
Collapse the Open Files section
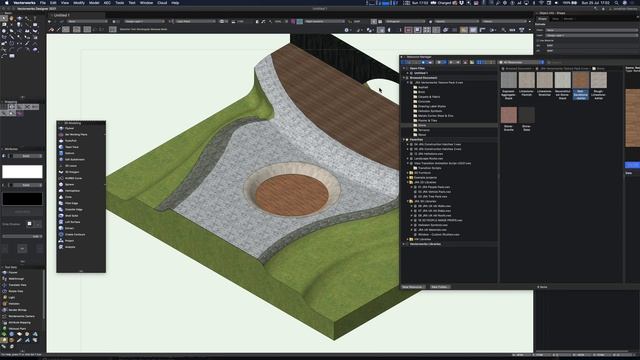tap(405, 68)
